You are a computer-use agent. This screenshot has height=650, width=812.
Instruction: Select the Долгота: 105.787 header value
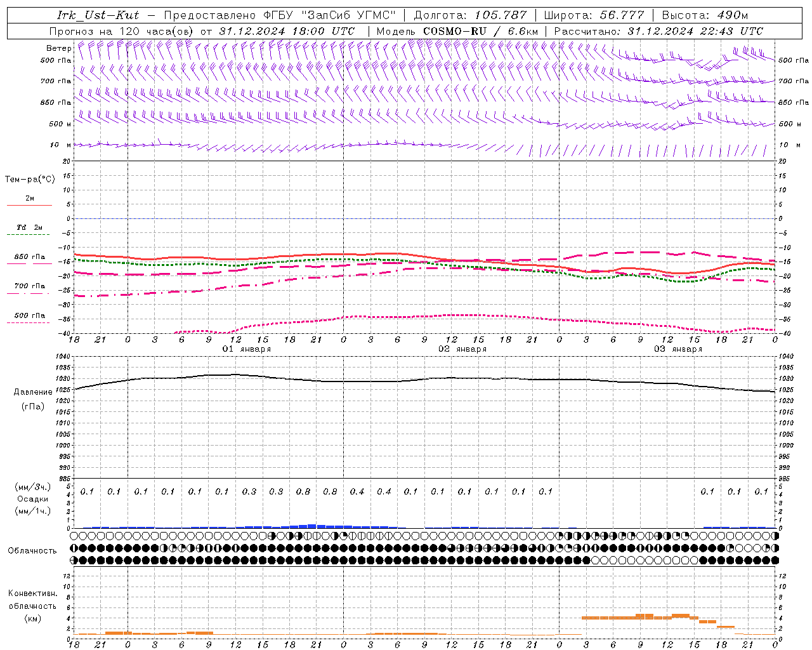470,15
